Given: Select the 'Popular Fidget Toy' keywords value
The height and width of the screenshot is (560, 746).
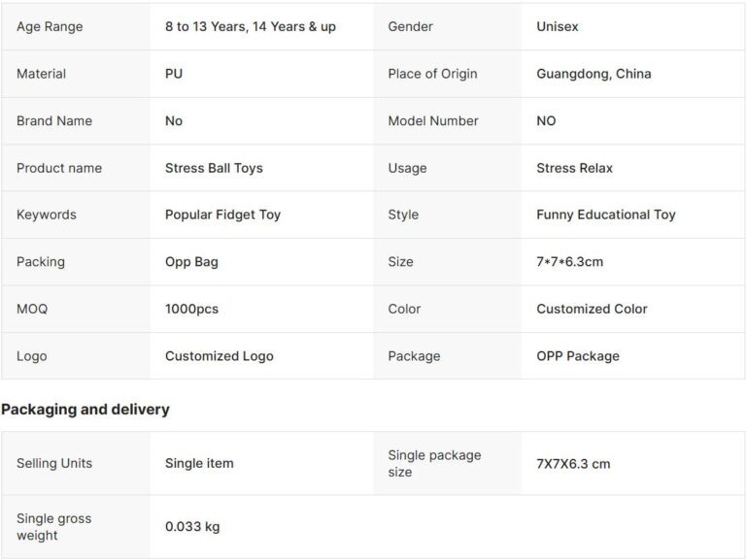Looking at the screenshot, I should [222, 214].
